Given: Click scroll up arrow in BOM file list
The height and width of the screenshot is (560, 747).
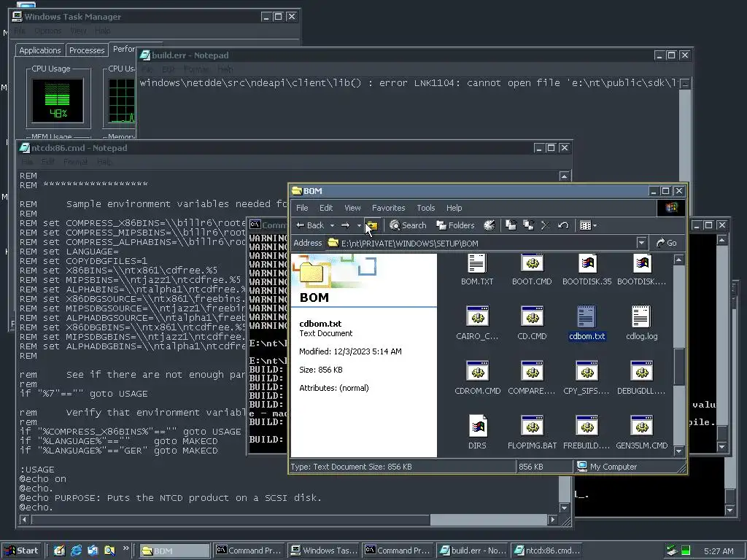Looking at the screenshot, I should [679, 260].
